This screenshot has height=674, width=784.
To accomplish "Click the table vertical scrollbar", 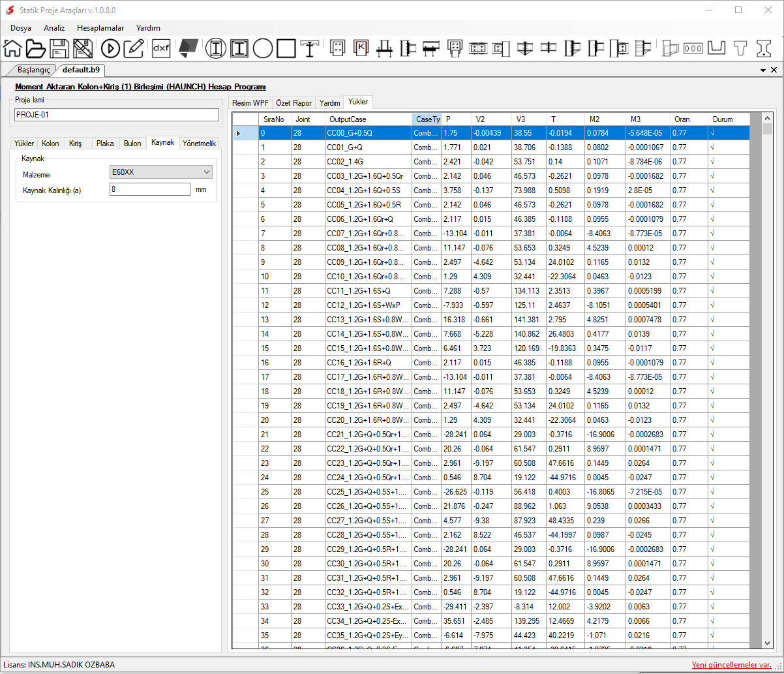I will pyautogui.click(x=766, y=380).
